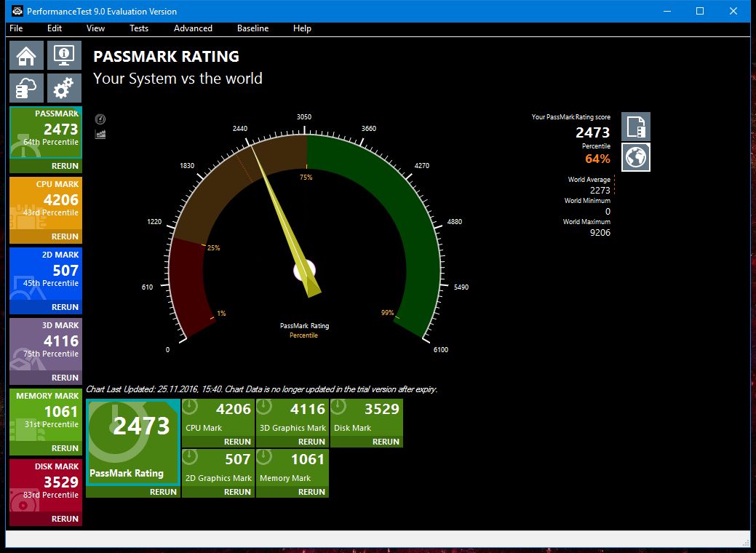Open the settings gears icon
Image resolution: width=756 pixels, height=553 pixels.
coord(64,88)
